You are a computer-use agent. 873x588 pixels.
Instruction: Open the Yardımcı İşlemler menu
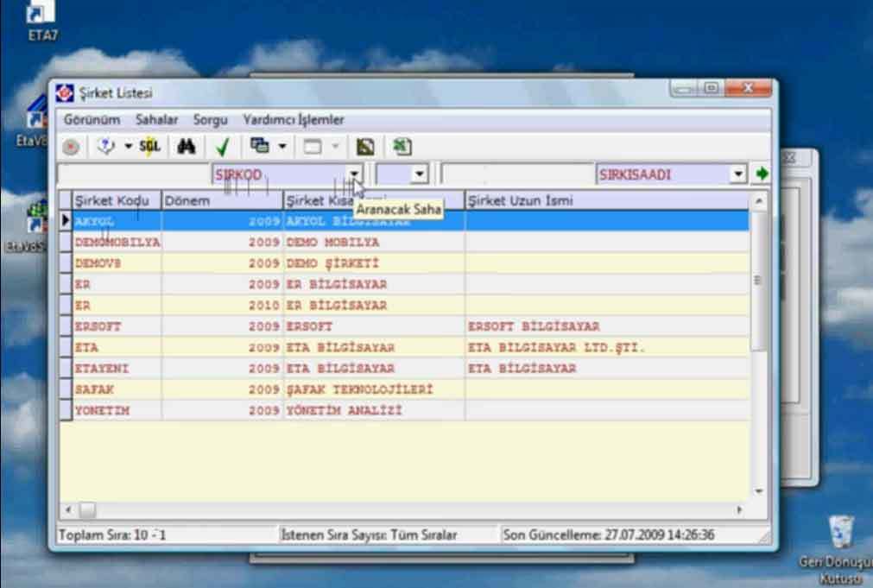click(294, 120)
